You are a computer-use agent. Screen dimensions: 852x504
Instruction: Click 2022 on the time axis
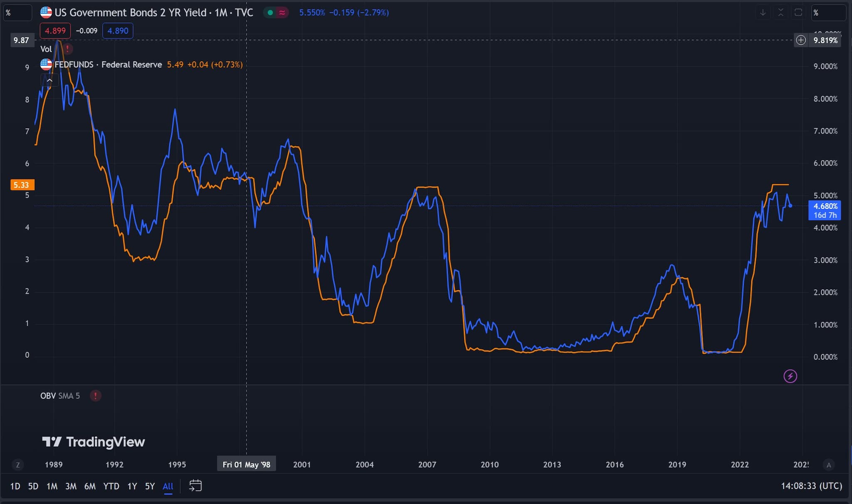pos(740,464)
